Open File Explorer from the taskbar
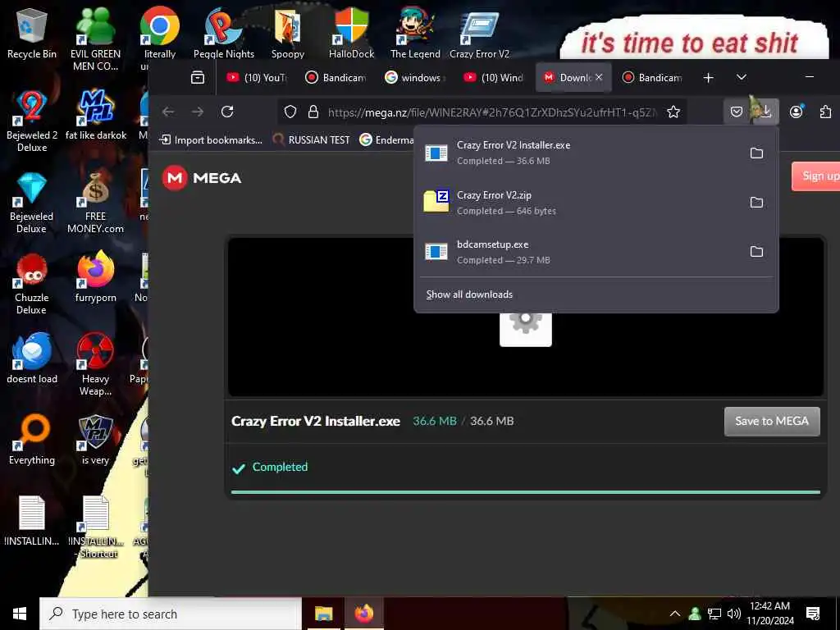This screenshot has width=840, height=630. [x=323, y=614]
